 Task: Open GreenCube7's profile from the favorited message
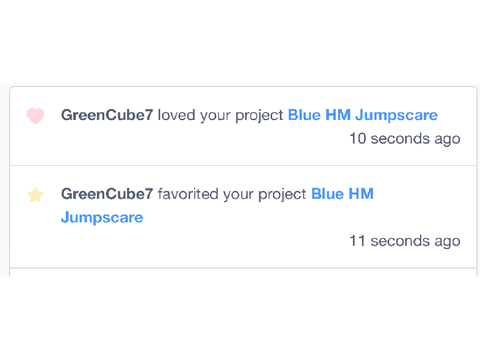(107, 194)
